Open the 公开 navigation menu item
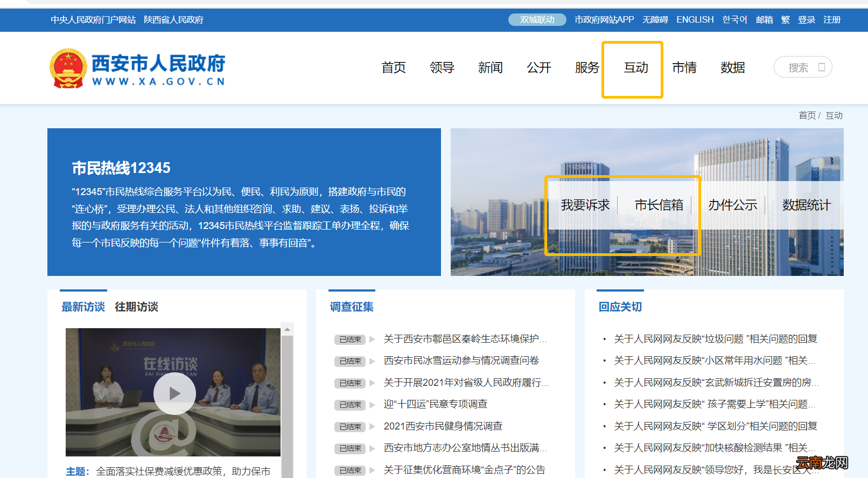The image size is (868, 478). [x=539, y=67]
